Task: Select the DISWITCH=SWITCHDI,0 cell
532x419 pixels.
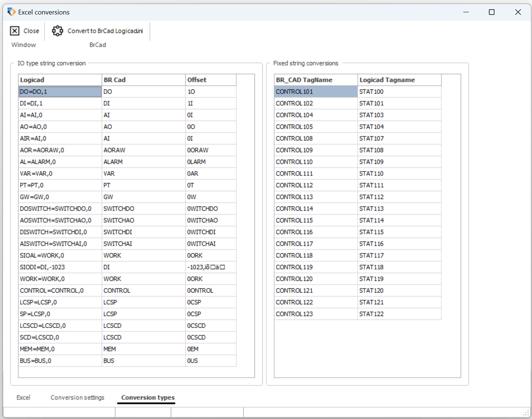Action: (x=60, y=232)
